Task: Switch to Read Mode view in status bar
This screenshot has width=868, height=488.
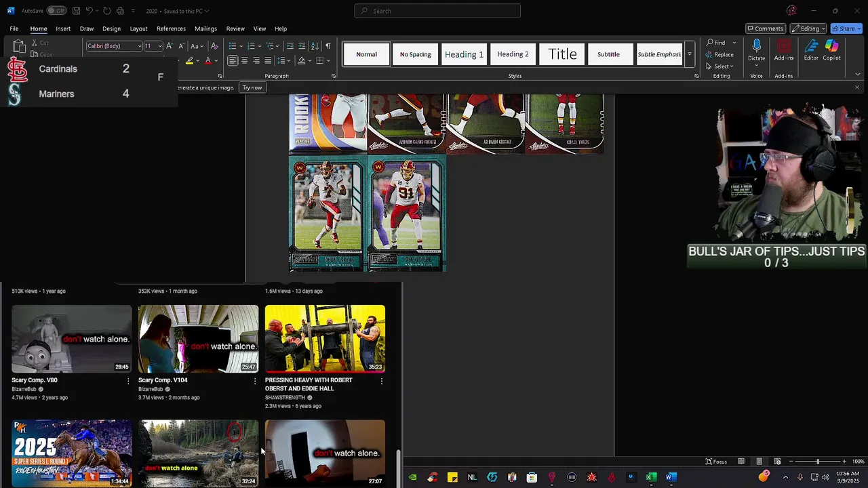Action: (x=741, y=462)
